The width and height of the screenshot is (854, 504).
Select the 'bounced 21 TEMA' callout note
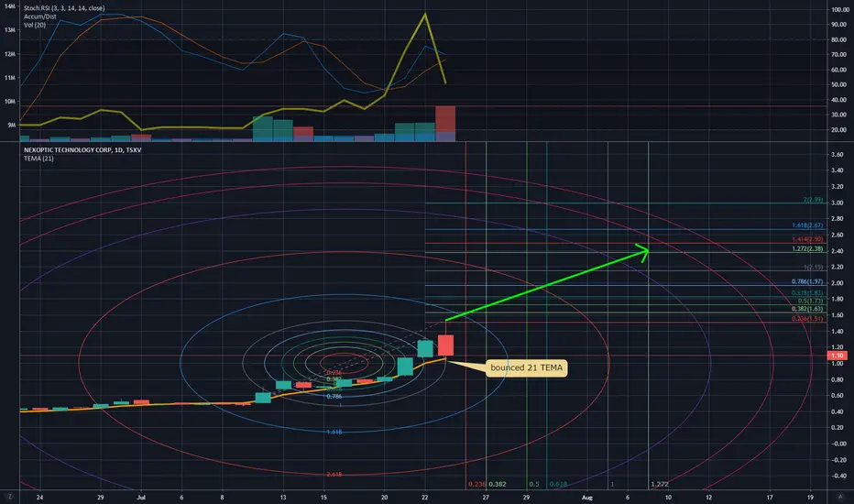point(526,367)
